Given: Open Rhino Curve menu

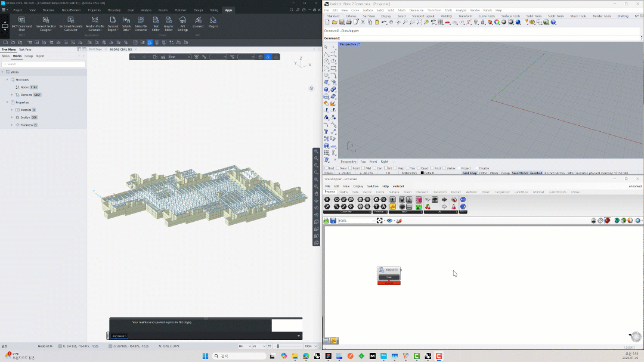Looking at the screenshot, I should tap(355, 10).
